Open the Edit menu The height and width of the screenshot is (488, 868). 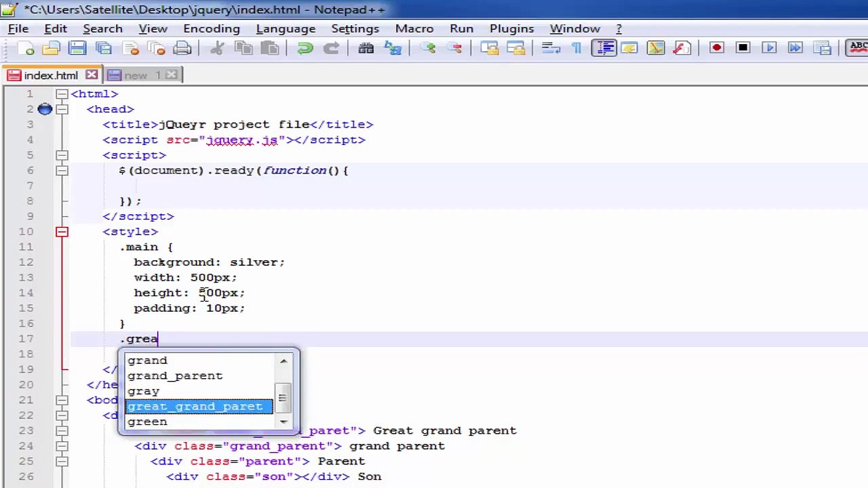point(56,28)
